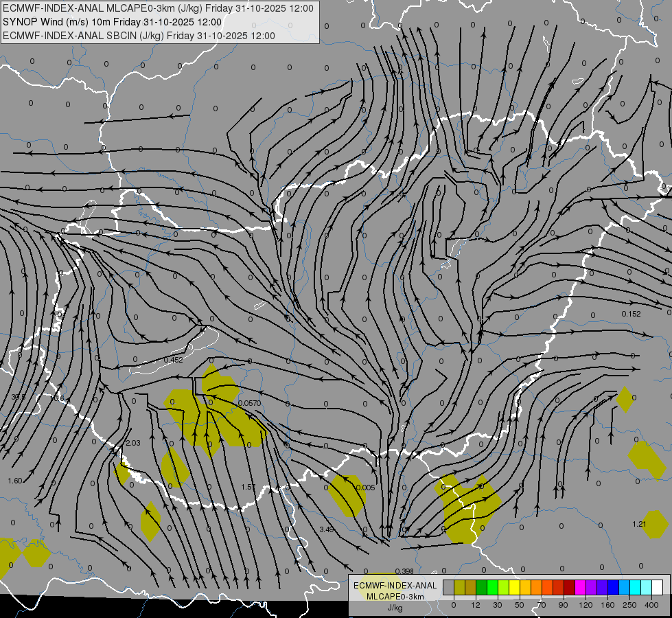
Task: Select the 0.0570 value on the map
Action: (249, 403)
